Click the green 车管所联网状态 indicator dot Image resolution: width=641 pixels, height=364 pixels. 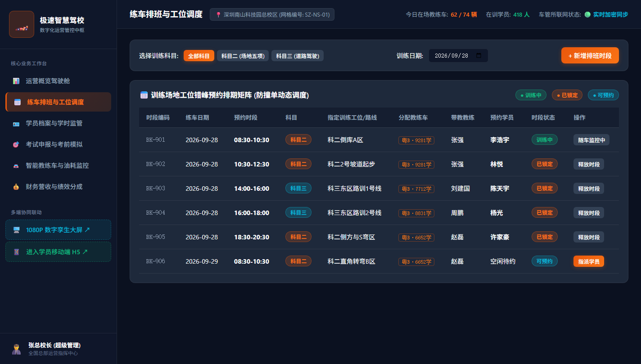(x=587, y=14)
